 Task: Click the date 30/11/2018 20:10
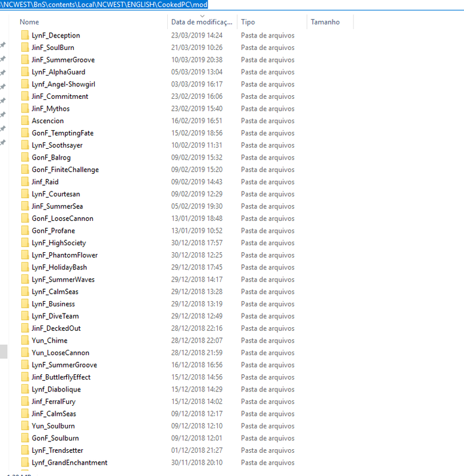197,462
